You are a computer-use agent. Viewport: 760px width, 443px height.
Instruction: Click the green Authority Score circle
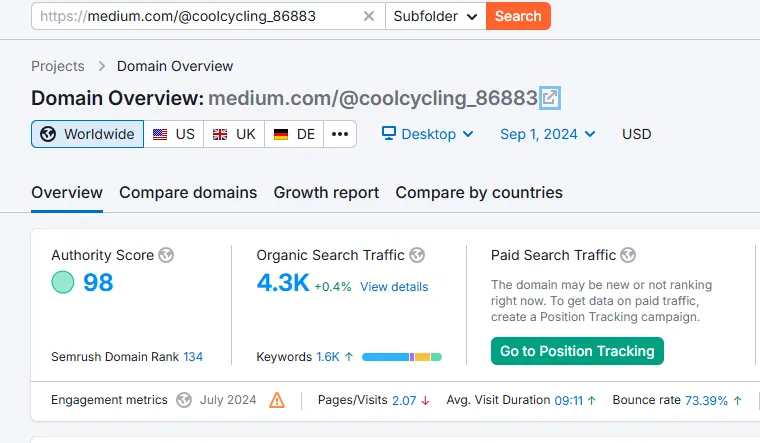pyautogui.click(x=63, y=282)
